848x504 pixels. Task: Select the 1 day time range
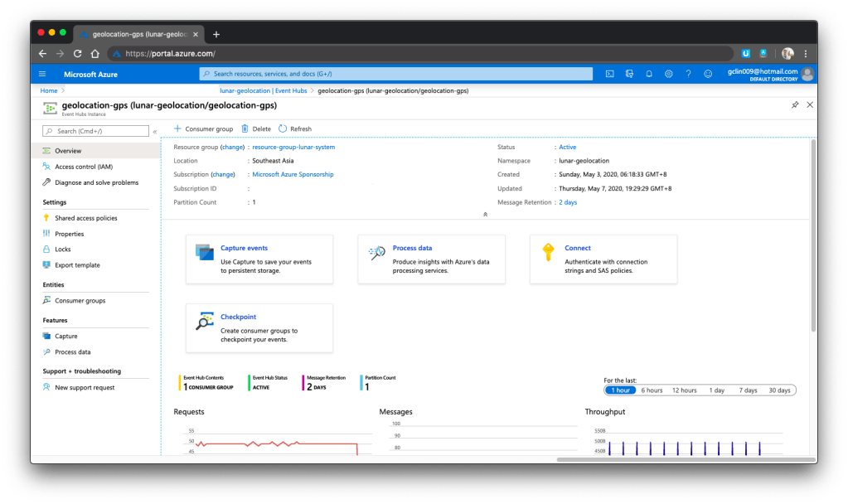(x=716, y=390)
